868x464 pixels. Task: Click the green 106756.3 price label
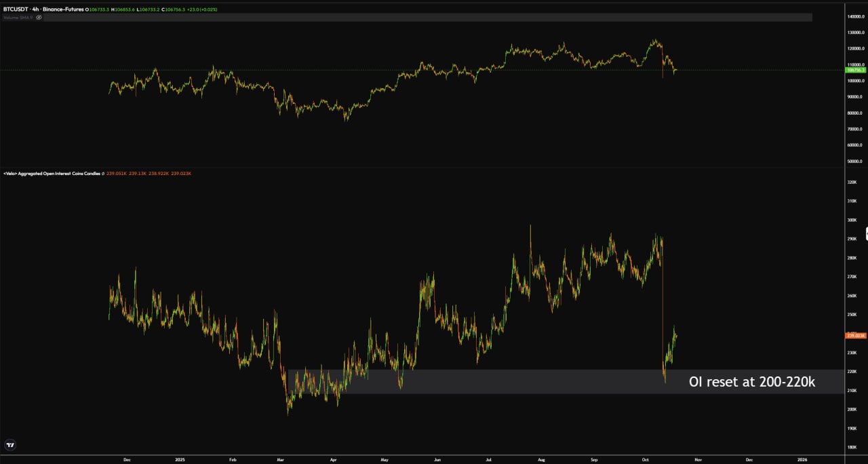pyautogui.click(x=854, y=70)
